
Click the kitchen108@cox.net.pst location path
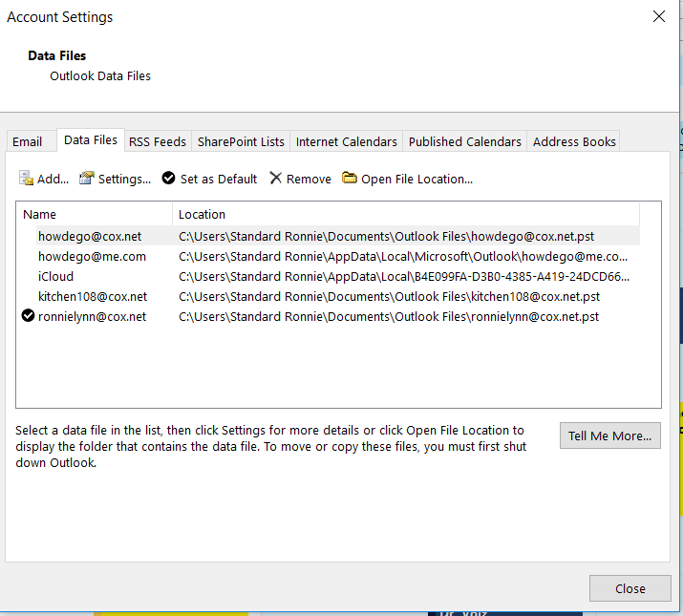(x=389, y=296)
